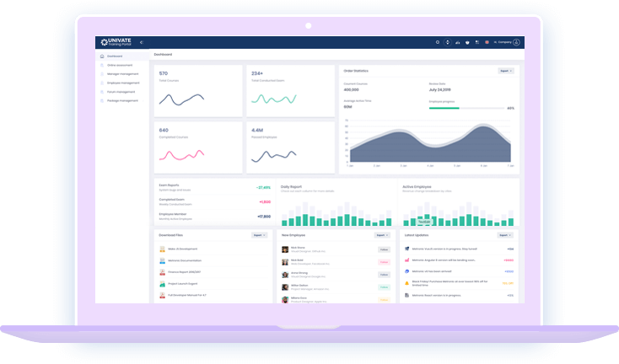
Task: Click the Univate Training Portal logo
Action: 116,42
